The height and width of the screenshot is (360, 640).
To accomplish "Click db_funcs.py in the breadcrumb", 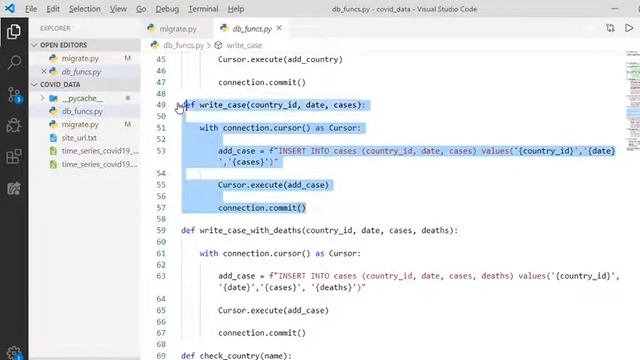I will pyautogui.click(x=183, y=45).
